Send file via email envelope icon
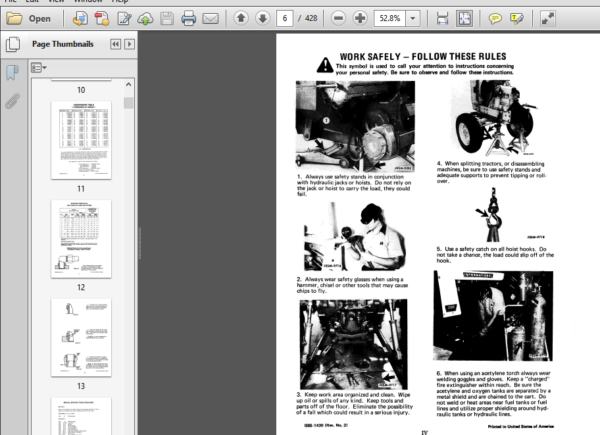This screenshot has height=435, width=600. (x=210, y=18)
